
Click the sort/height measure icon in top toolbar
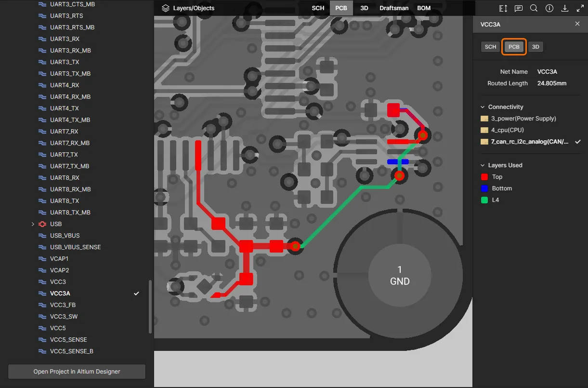[503, 8]
